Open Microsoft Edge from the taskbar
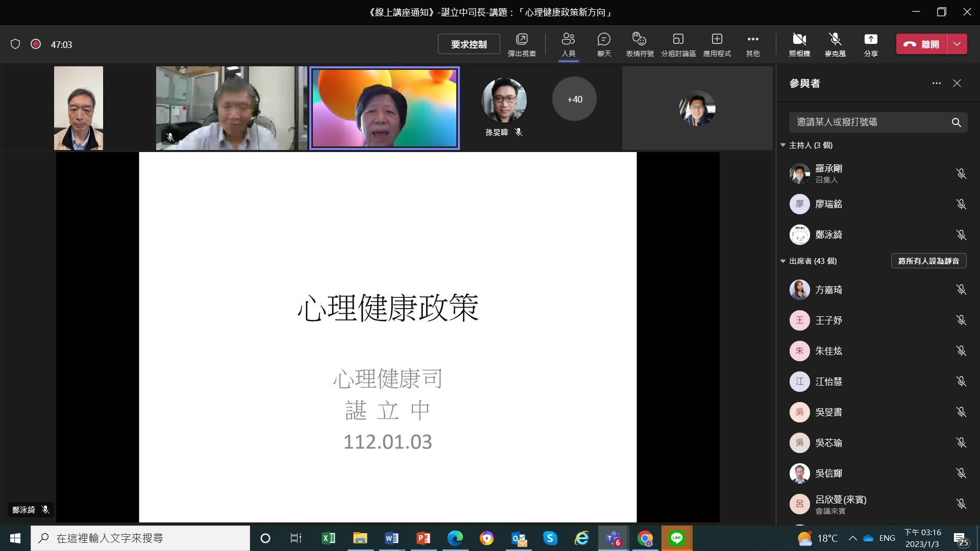The image size is (980, 551). coord(455,538)
